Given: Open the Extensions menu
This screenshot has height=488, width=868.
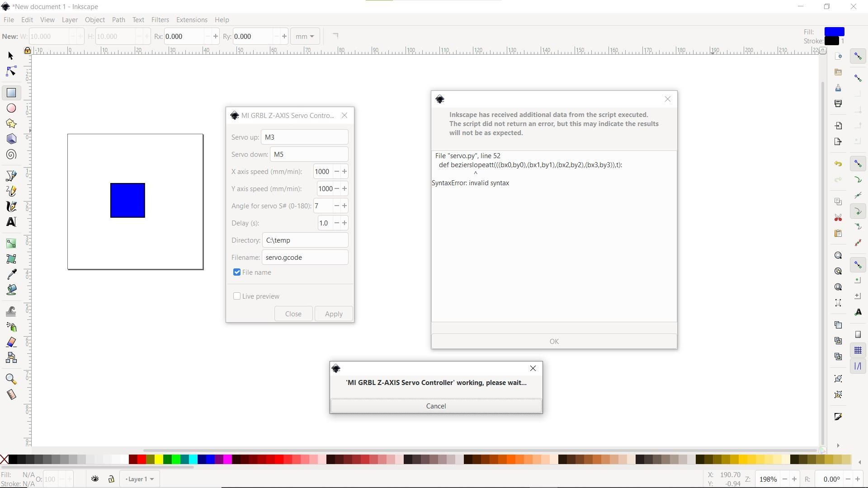Looking at the screenshot, I should 192,20.
